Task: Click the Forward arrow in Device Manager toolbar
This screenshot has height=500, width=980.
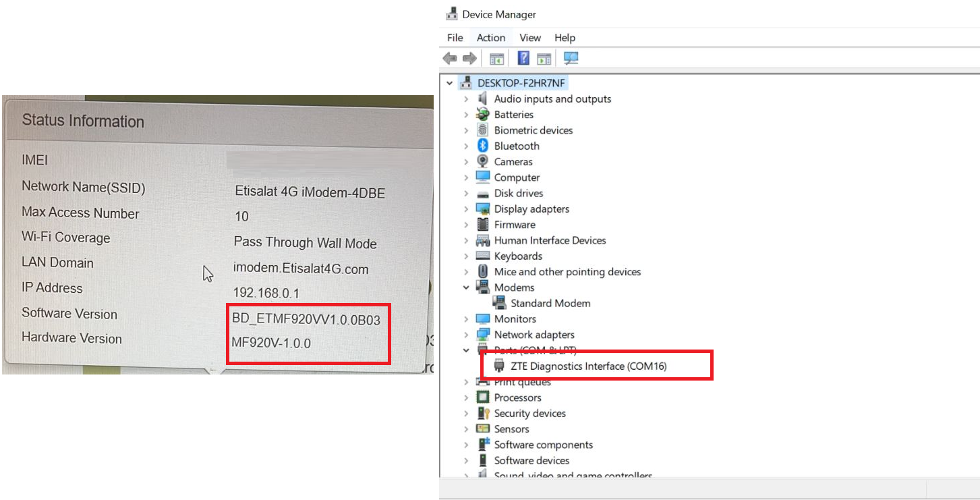Action: (469, 59)
